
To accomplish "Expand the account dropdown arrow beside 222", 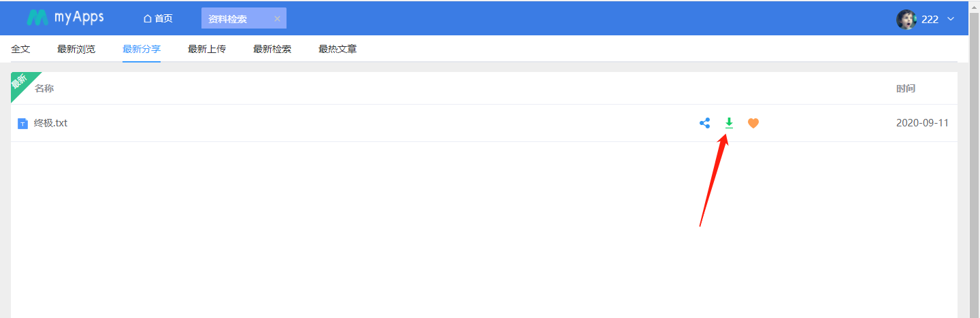I will tap(951, 19).
